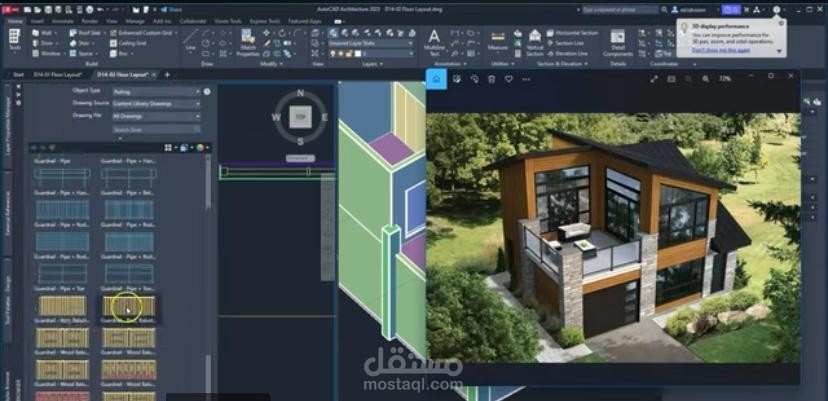Click the heart favorite icon in image viewer

click(509, 79)
